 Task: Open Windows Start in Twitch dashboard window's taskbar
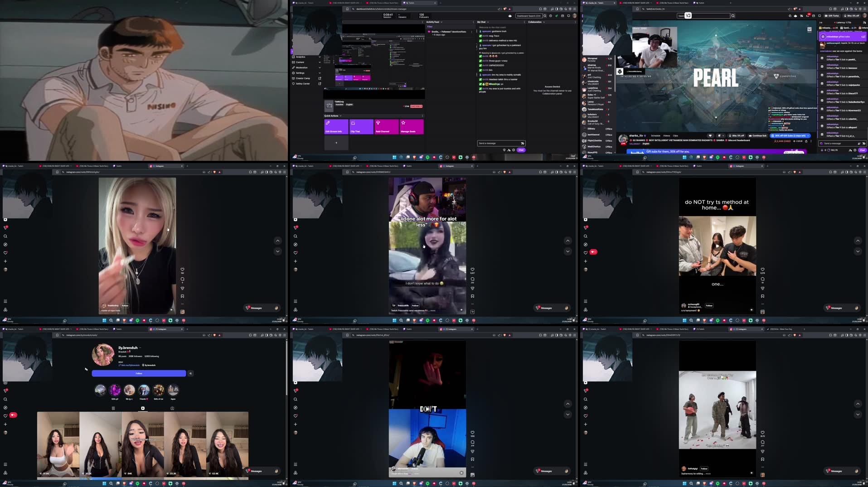click(x=394, y=157)
